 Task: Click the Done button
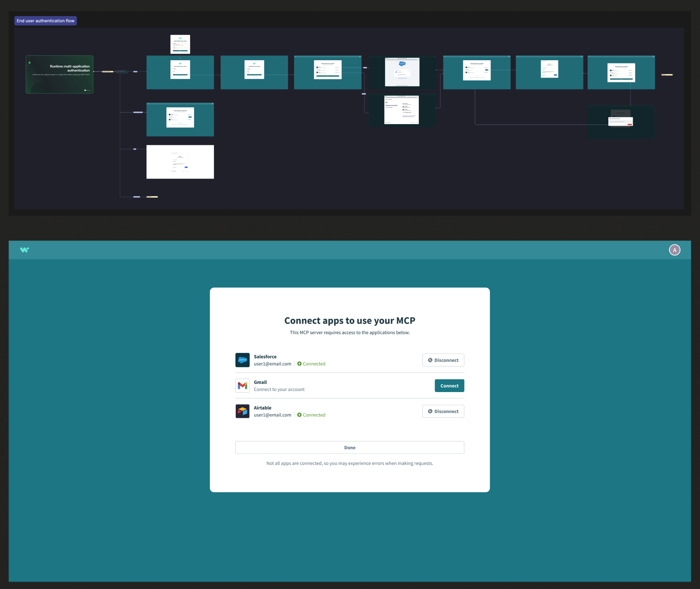(350, 447)
